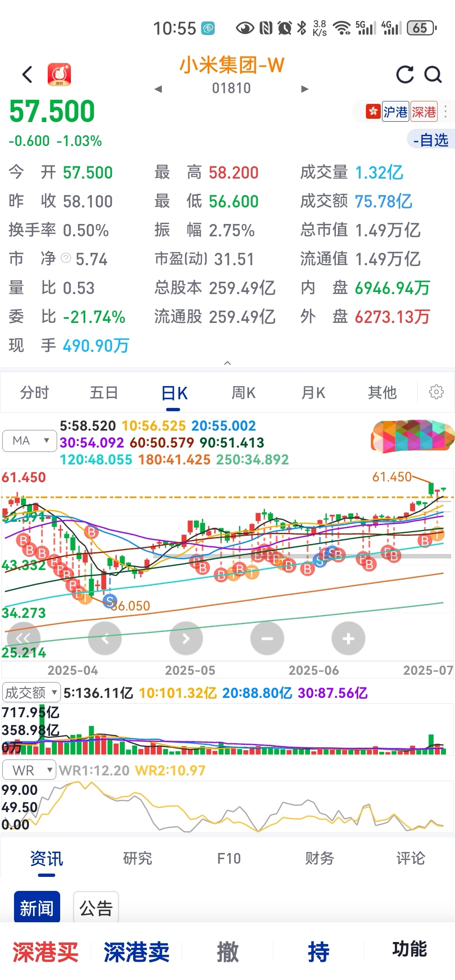The height and width of the screenshot is (980, 455).
Task: Go back with the left arrow icon
Action: click(x=27, y=75)
